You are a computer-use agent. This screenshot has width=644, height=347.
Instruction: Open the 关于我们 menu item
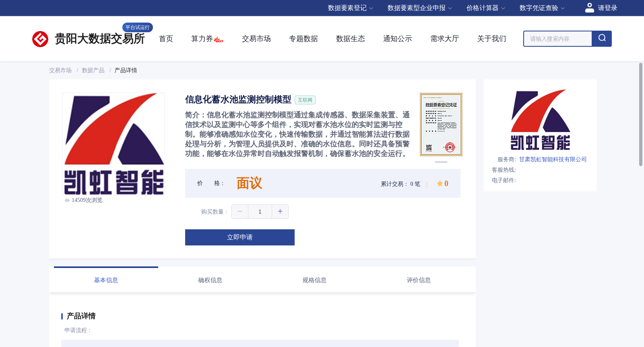(x=492, y=39)
